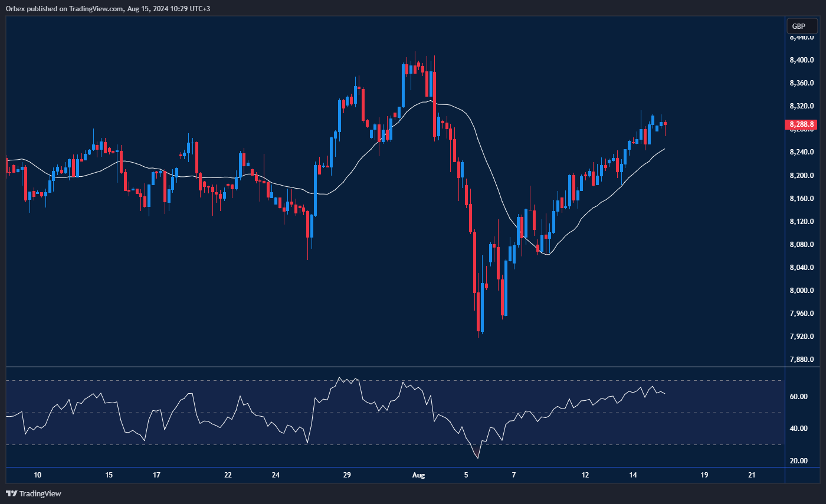Click the 12 date marker on time axis
The width and height of the screenshot is (826, 504).
(585, 475)
